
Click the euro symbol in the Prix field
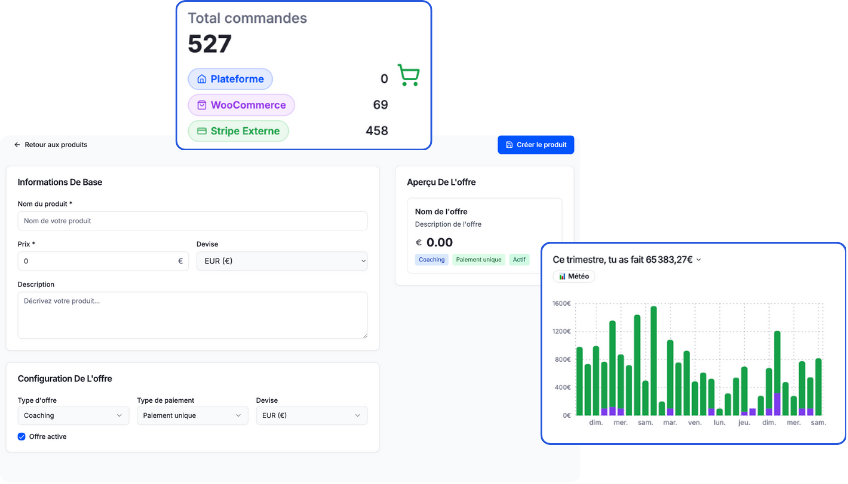(180, 261)
